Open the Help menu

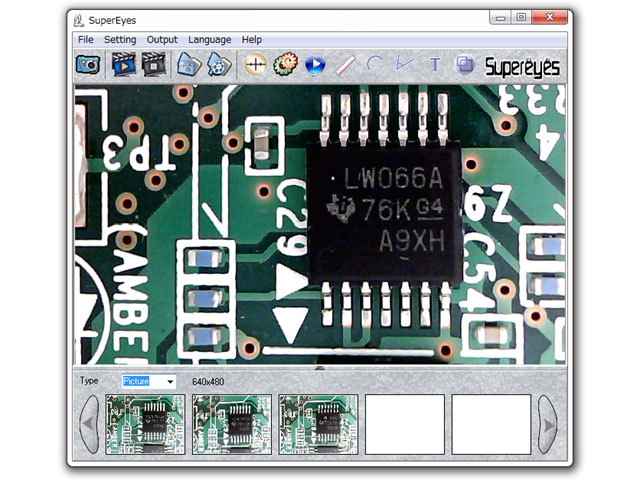pyautogui.click(x=251, y=40)
